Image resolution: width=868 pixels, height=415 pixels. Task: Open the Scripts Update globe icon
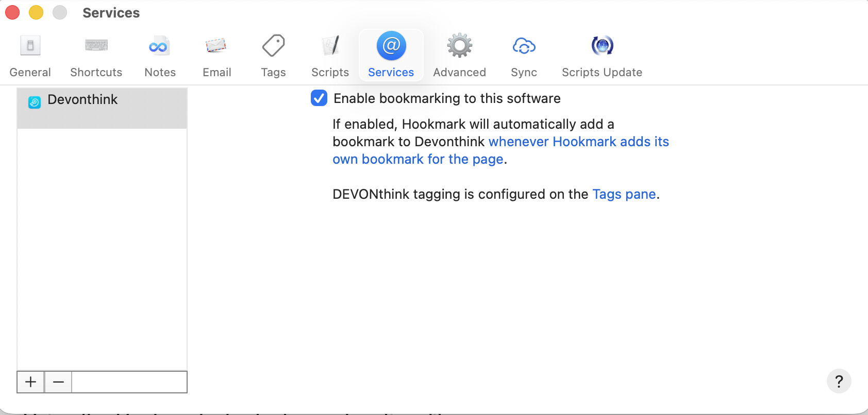tap(602, 46)
